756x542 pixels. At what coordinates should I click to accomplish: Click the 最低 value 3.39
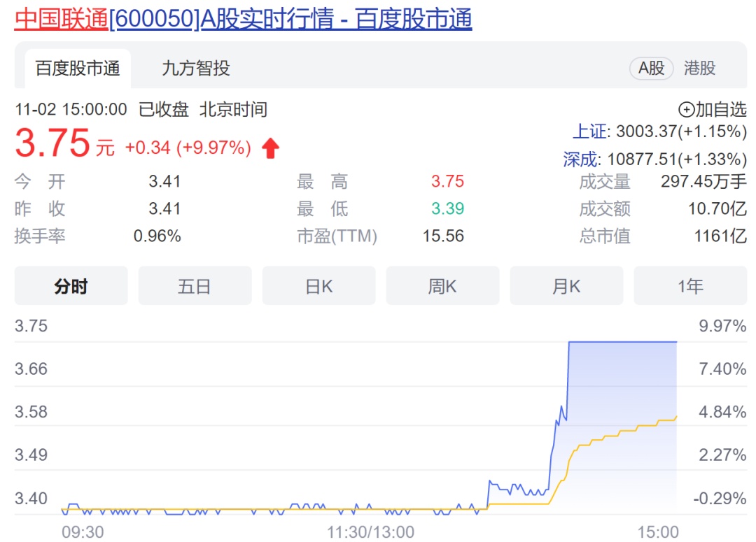click(447, 208)
